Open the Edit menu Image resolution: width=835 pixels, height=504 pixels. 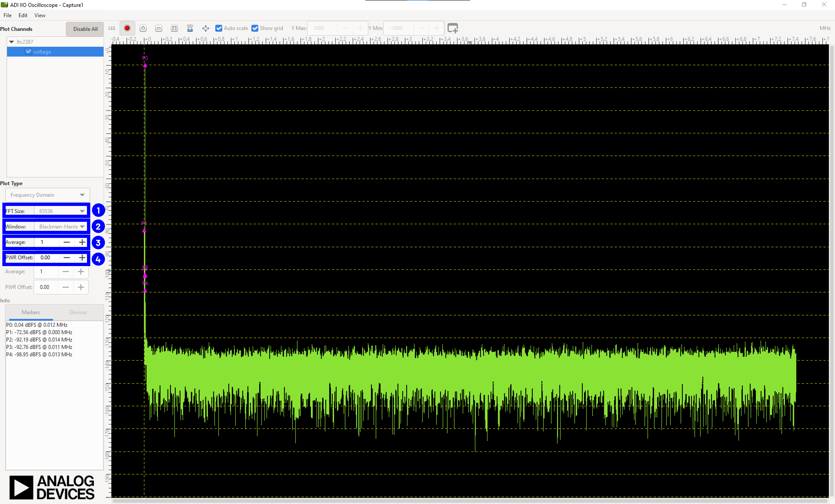pos(23,15)
